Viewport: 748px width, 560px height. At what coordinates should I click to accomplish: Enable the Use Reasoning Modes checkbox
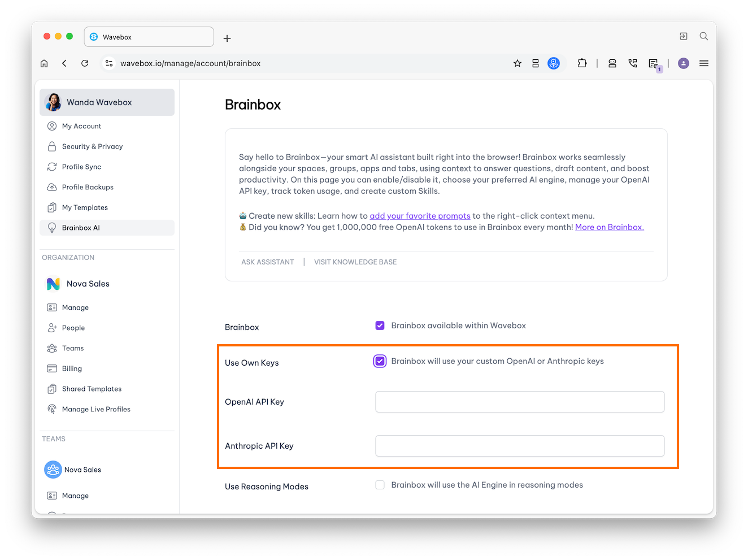click(380, 485)
